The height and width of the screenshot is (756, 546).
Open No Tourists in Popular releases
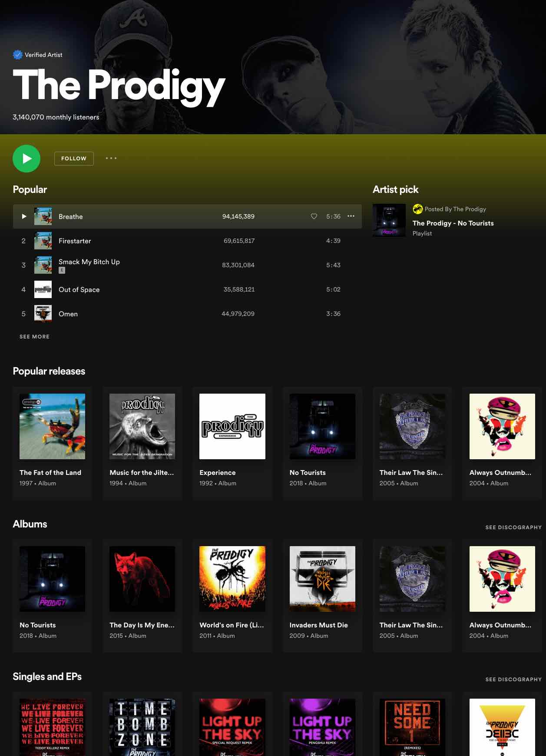(322, 426)
